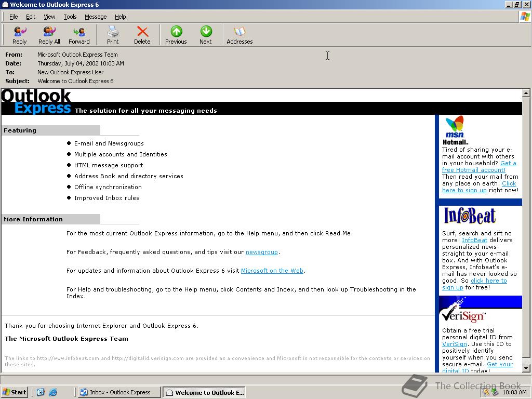Click HTML message support bullet
The width and height of the screenshot is (532, 399).
coord(109,165)
